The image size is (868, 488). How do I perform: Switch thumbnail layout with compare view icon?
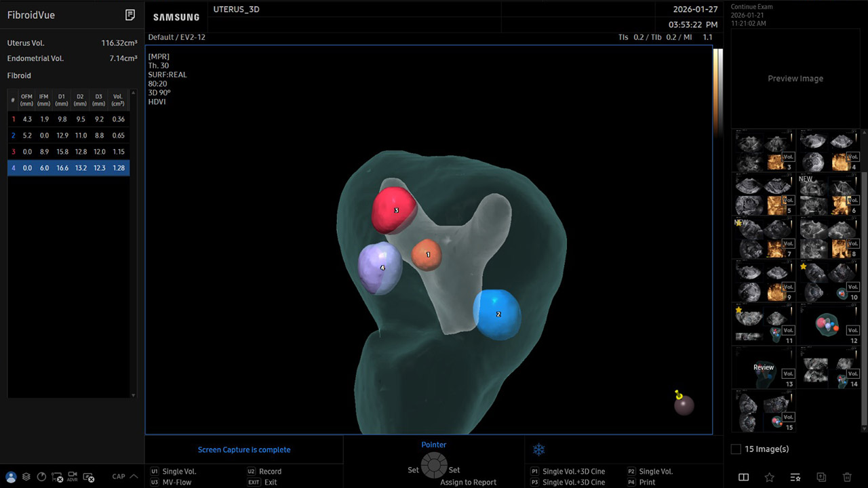point(743,477)
